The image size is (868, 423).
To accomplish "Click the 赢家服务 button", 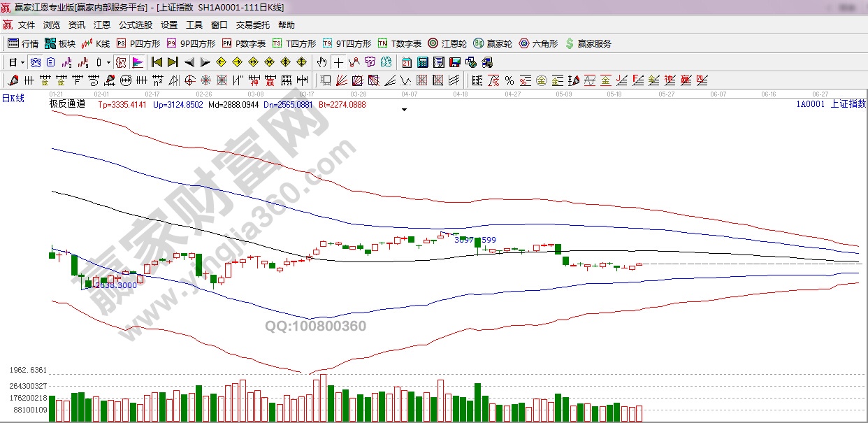I will click(x=588, y=43).
